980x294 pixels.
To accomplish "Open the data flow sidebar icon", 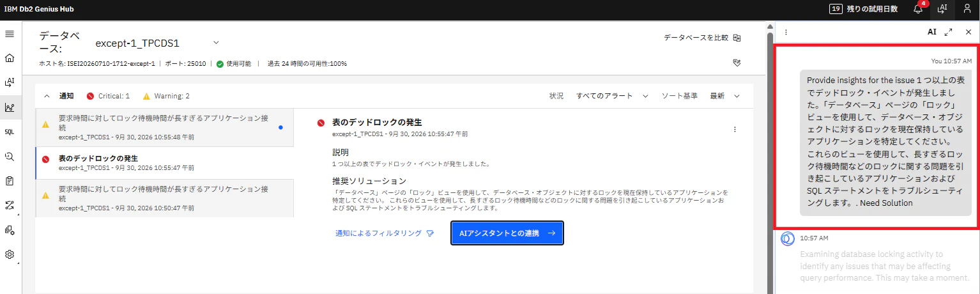I will pyautogui.click(x=10, y=205).
